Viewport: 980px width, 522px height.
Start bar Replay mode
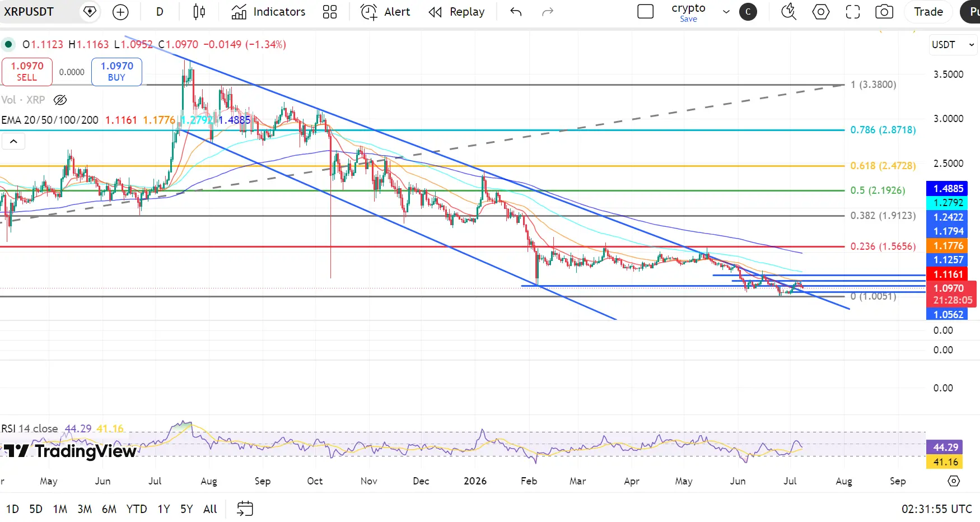[456, 12]
